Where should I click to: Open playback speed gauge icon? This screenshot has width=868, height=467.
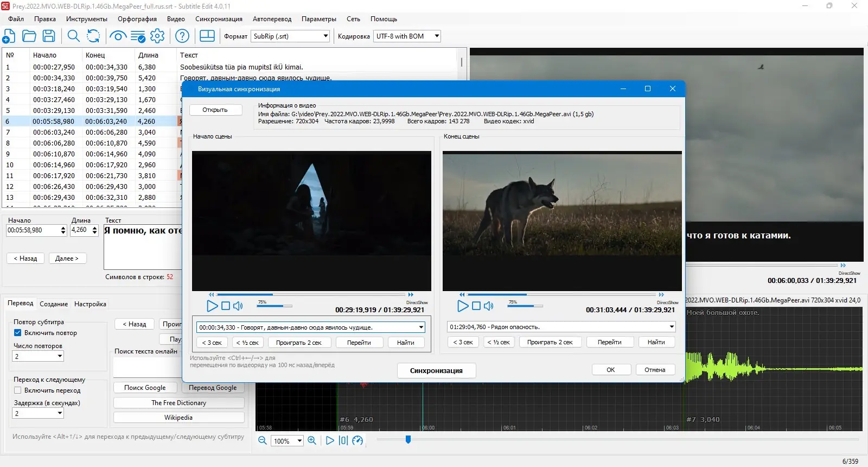point(358,440)
